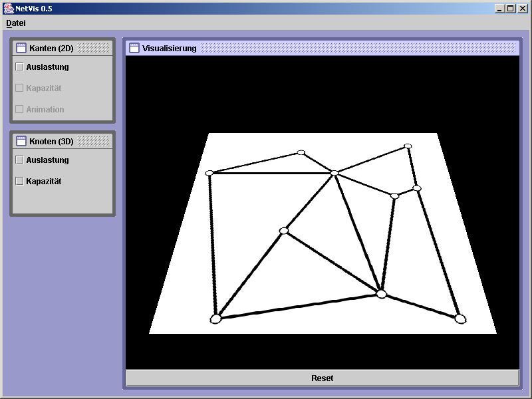Image resolution: width=532 pixels, height=399 pixels.
Task: Toggle the Animation checkbox
Action: click(20, 109)
